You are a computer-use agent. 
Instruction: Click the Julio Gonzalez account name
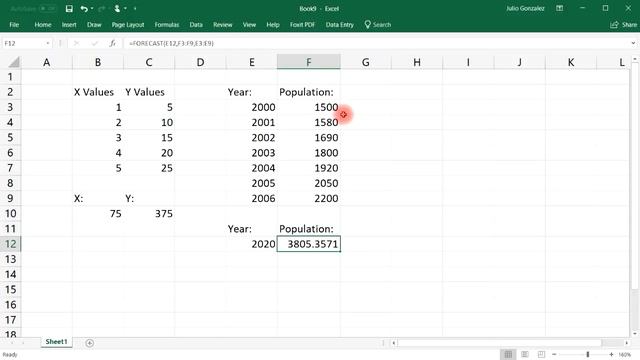pos(525,9)
